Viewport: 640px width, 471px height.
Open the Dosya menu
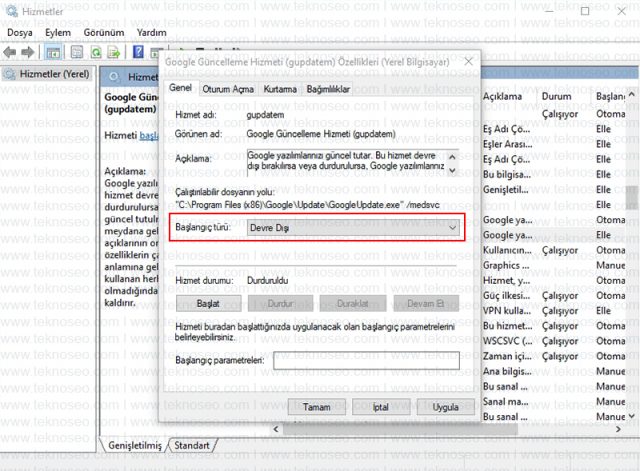(x=20, y=33)
